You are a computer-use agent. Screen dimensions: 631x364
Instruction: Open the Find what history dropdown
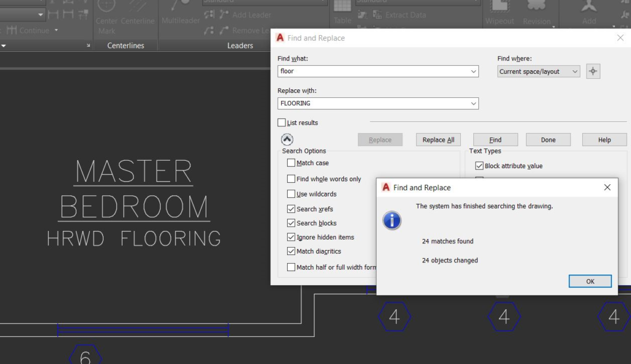[x=474, y=71]
